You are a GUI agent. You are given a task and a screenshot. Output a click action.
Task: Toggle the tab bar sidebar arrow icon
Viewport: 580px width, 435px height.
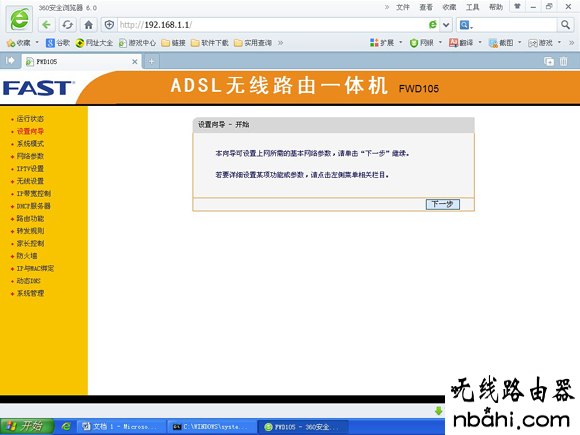[x=10, y=60]
